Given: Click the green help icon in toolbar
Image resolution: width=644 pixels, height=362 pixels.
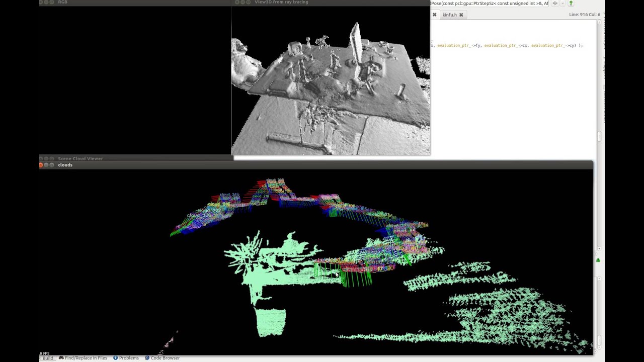Looking at the screenshot, I should [571, 4].
